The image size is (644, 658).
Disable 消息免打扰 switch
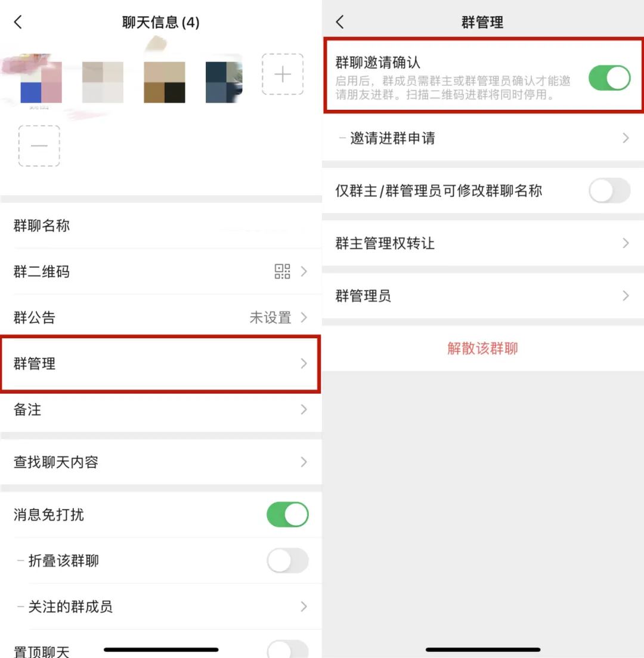pos(288,514)
